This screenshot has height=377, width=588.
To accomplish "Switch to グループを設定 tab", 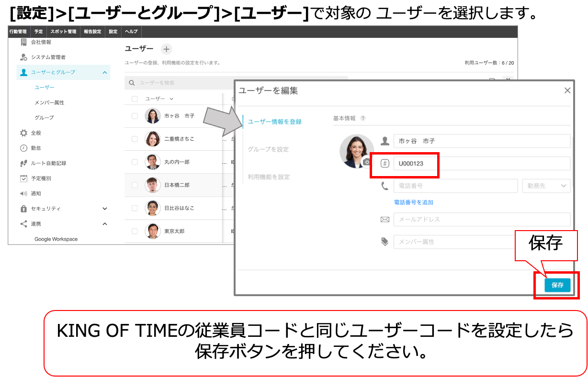I will (x=268, y=149).
